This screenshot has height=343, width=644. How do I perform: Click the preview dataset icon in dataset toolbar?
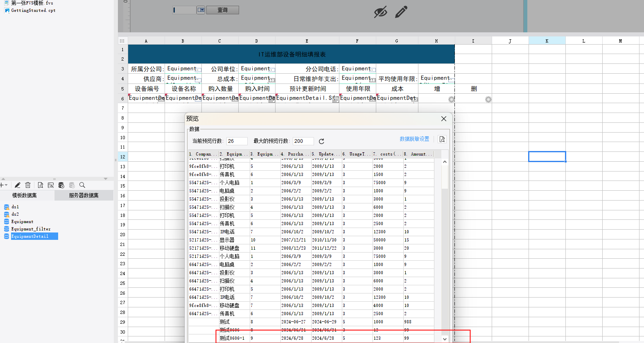tap(40, 185)
